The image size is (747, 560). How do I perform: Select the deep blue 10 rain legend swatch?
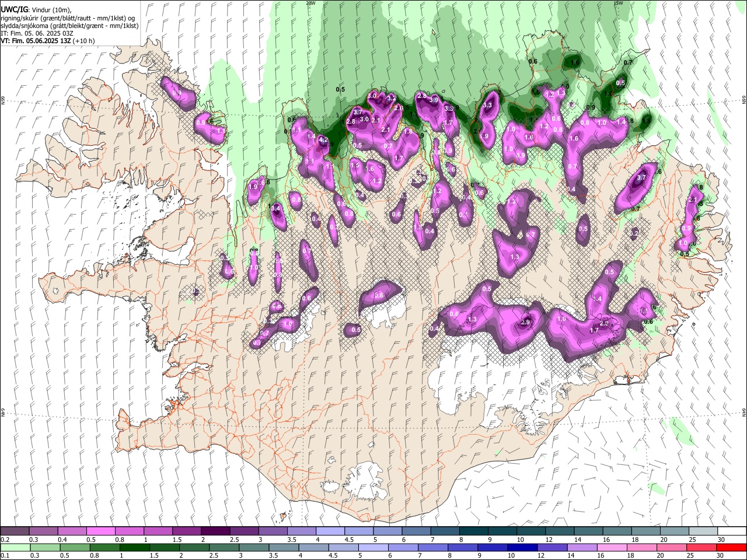(x=522, y=548)
